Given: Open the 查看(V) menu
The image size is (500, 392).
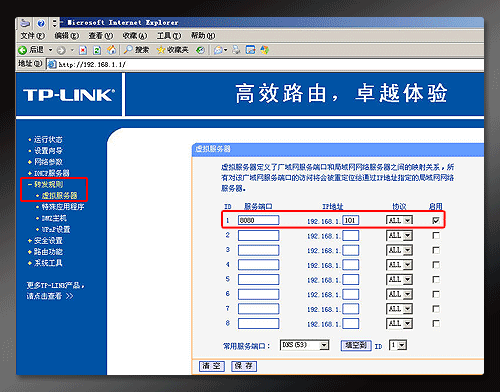Looking at the screenshot, I should (x=101, y=36).
